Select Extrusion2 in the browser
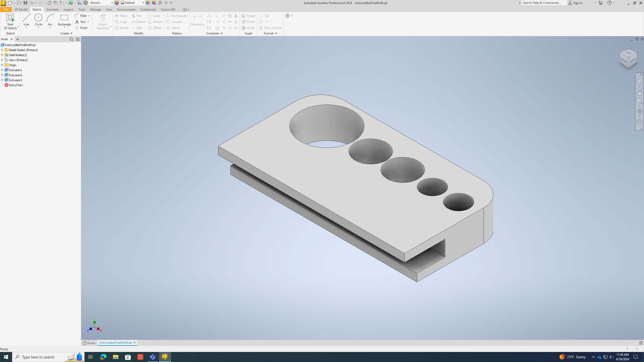Screen dimensions: 644x362 click(x=15, y=75)
